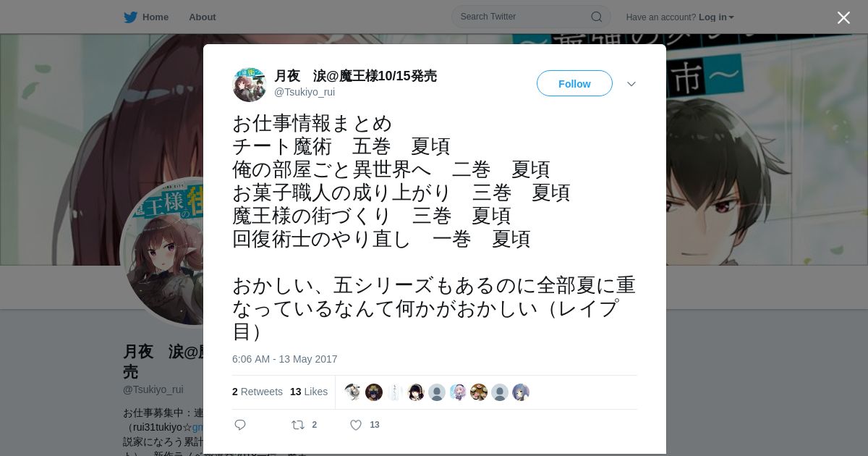Expand the tweet options chevron next to Follow
The width and height of the screenshot is (868, 456).
point(631,84)
